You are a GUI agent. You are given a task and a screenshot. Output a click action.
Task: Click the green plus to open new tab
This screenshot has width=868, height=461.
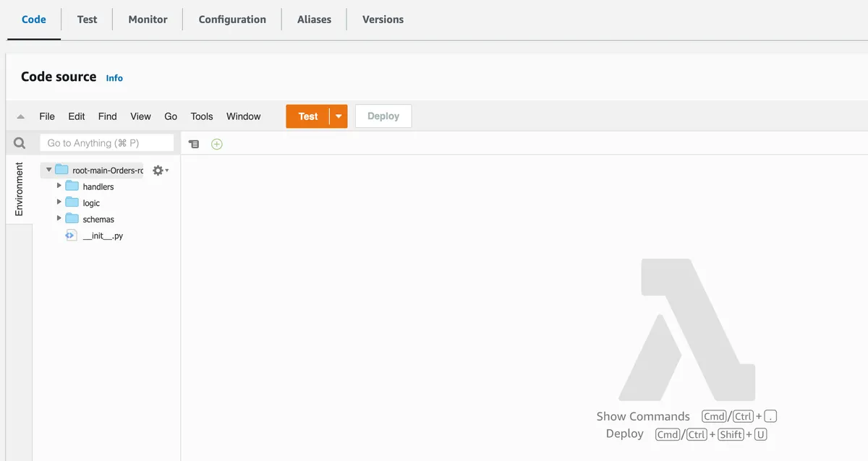click(x=216, y=143)
